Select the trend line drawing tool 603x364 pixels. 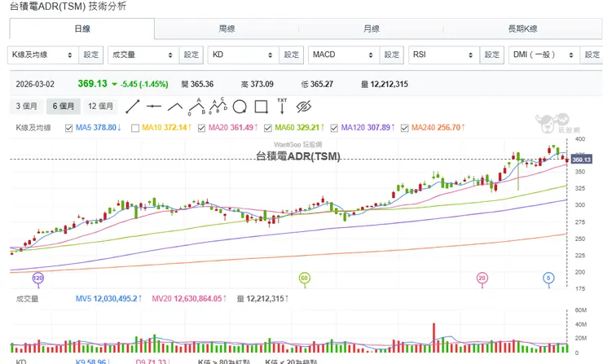[x=133, y=107]
